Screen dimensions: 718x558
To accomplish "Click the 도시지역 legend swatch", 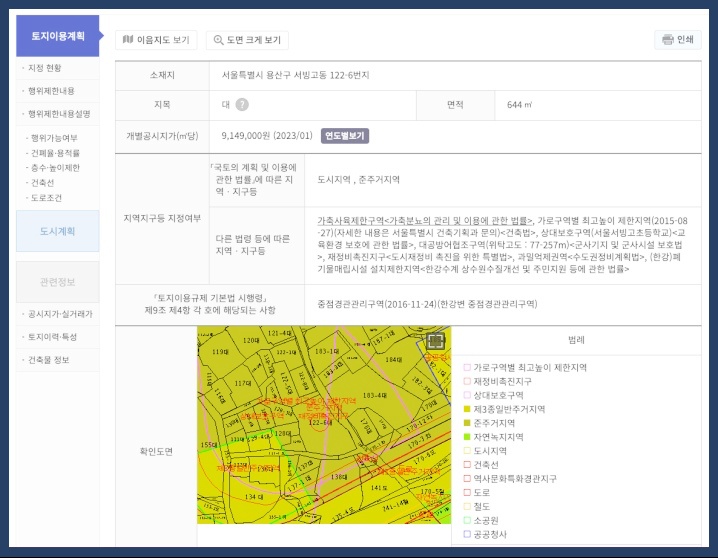I will (x=467, y=451).
